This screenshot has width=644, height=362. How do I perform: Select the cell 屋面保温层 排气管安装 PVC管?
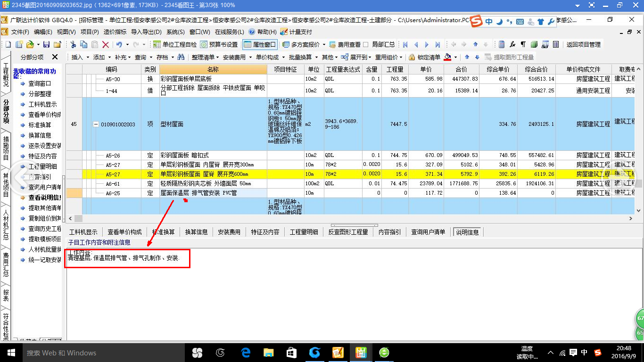coord(213,193)
